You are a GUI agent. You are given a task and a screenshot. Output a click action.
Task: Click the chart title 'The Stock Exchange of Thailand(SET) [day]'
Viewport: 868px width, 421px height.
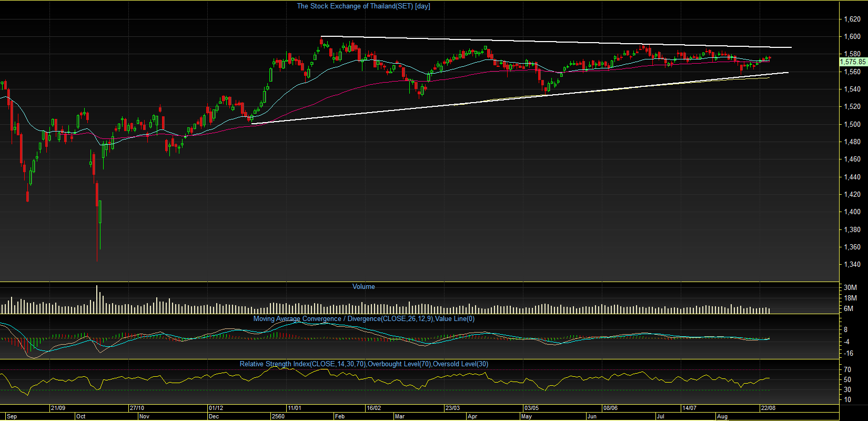[364, 6]
